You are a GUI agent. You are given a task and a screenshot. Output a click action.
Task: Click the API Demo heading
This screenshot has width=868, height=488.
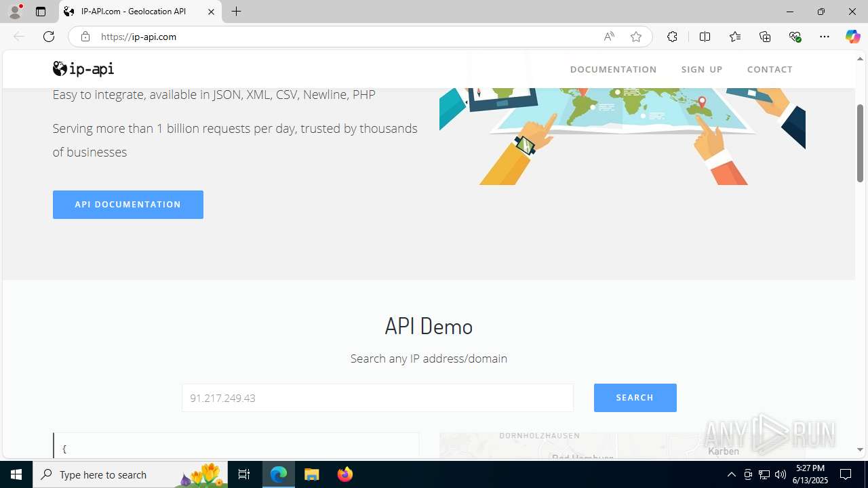point(429,326)
